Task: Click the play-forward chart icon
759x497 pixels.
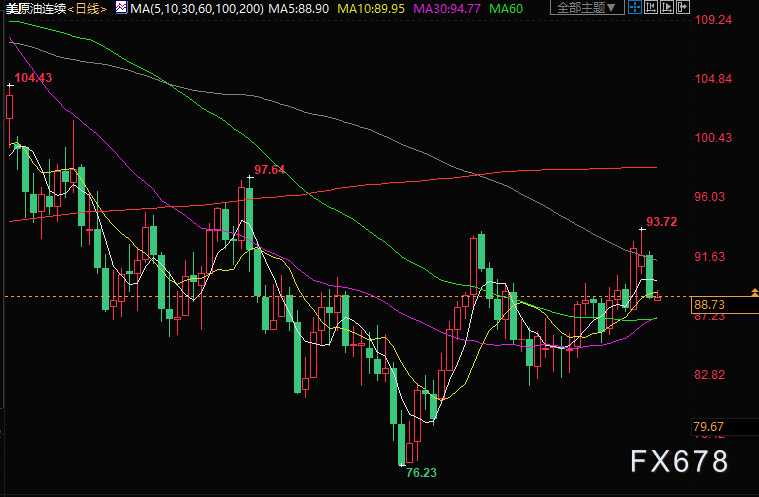Action: [665, 8]
